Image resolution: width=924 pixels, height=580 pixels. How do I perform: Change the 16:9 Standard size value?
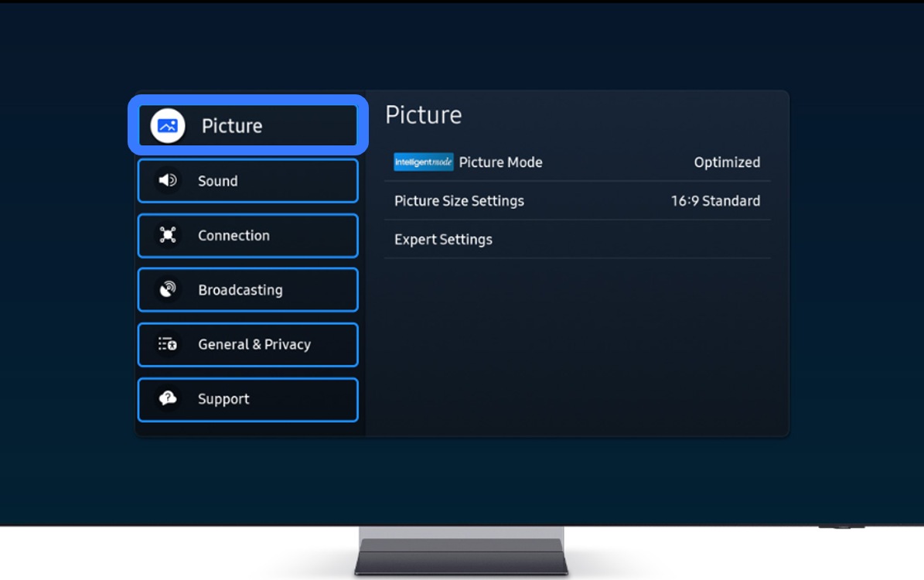[714, 201]
